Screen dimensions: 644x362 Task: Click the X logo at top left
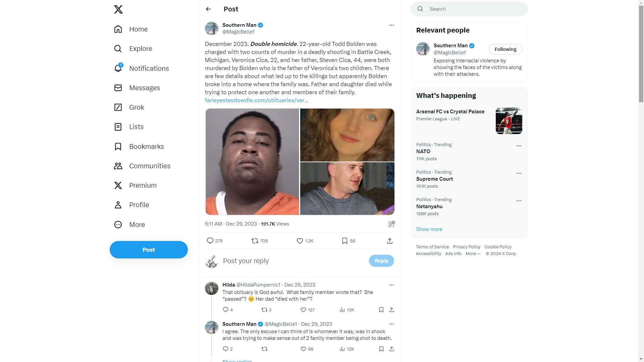point(118,9)
